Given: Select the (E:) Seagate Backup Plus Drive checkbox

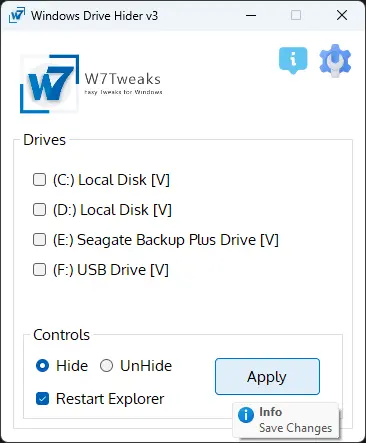Looking at the screenshot, I should click(x=39, y=240).
